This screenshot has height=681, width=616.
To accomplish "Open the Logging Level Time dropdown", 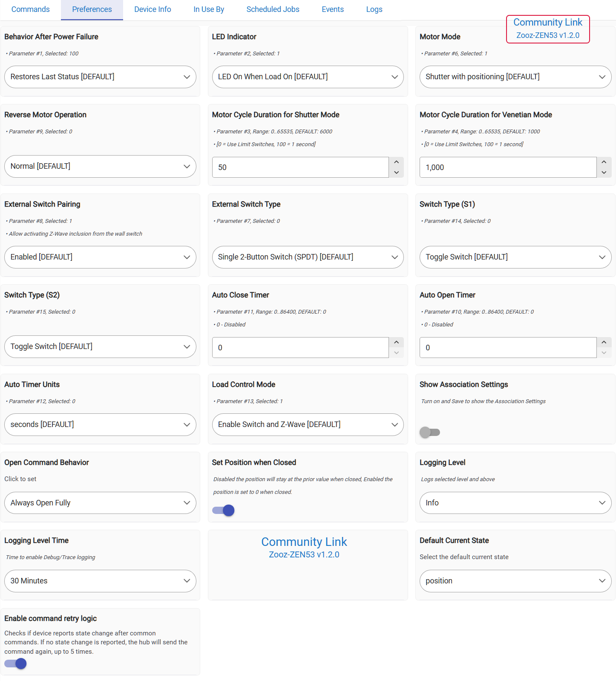I will [x=100, y=581].
